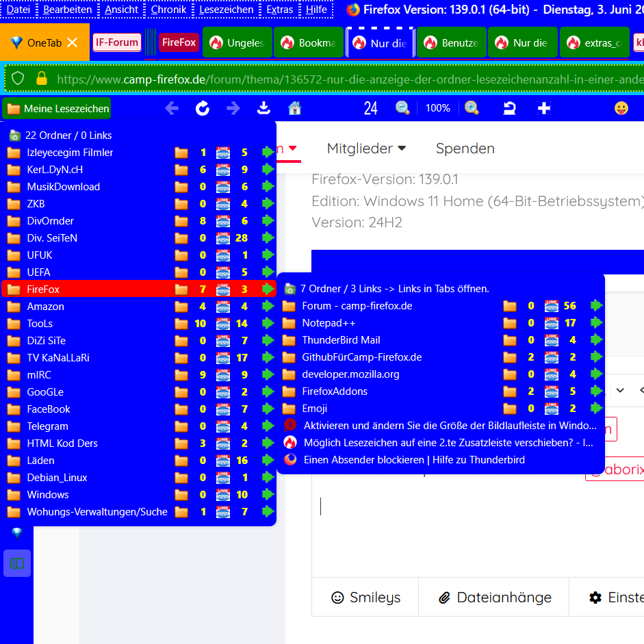The width and height of the screenshot is (644, 644).
Task: Close the OneTab tab
Action: click(x=73, y=42)
